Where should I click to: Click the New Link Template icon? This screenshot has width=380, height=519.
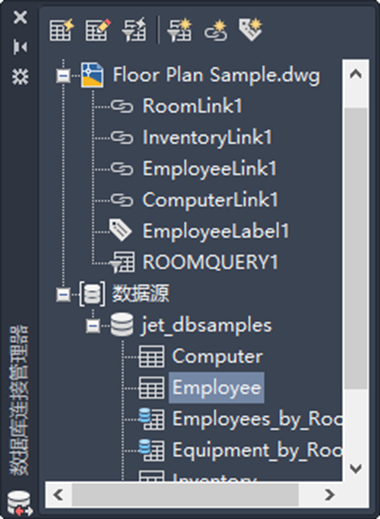coord(216,30)
